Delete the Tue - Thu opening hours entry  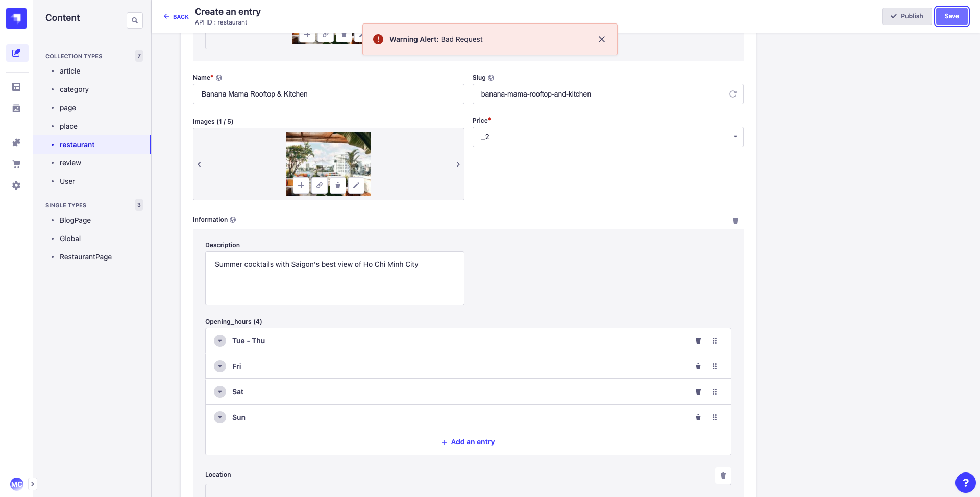point(698,341)
